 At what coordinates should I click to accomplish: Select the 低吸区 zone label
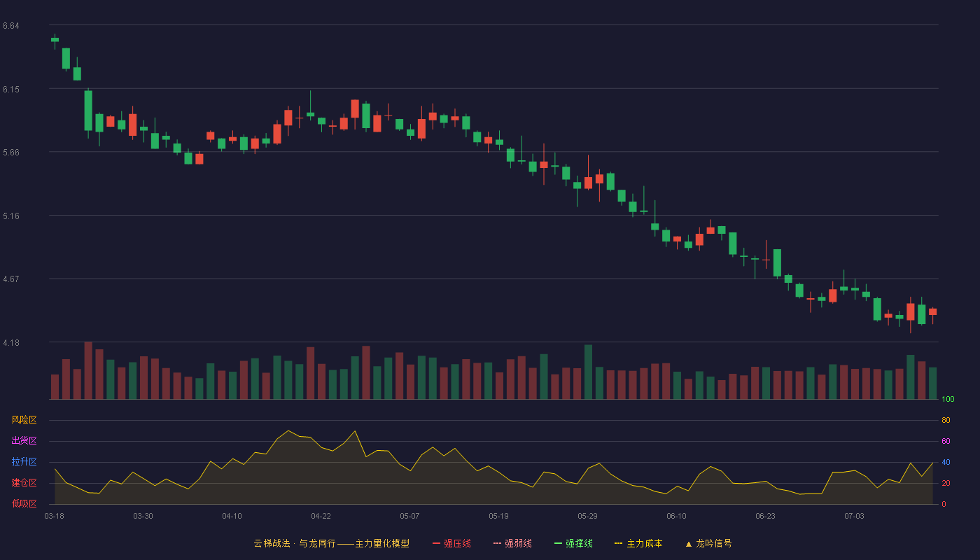click(x=24, y=503)
